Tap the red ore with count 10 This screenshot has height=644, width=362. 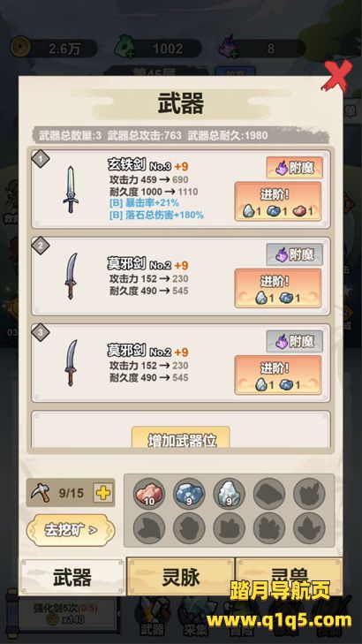(149, 493)
